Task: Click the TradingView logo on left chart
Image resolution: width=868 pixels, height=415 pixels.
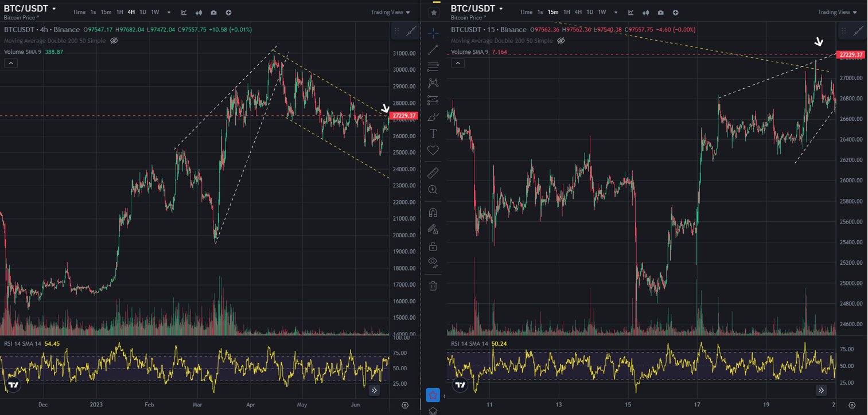Action: click(13, 385)
